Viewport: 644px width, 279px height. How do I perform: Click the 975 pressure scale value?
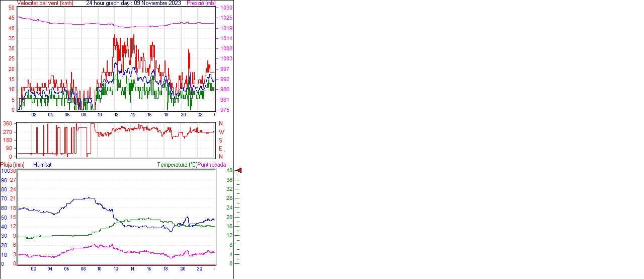(224, 110)
